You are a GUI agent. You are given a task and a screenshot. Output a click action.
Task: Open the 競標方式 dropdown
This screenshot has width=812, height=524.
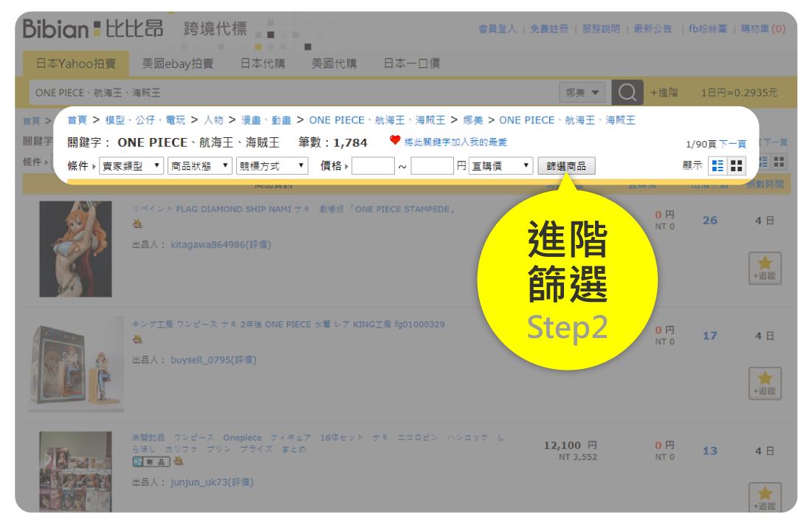pyautogui.click(x=272, y=166)
